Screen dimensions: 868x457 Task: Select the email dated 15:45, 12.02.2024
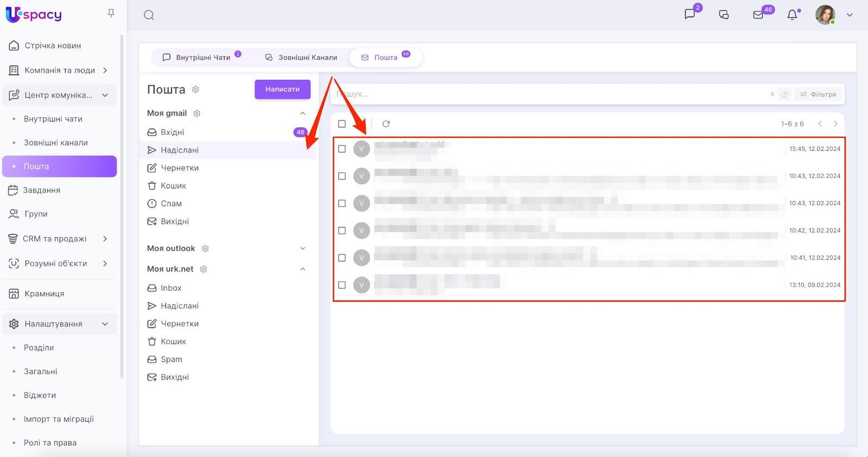pos(342,149)
